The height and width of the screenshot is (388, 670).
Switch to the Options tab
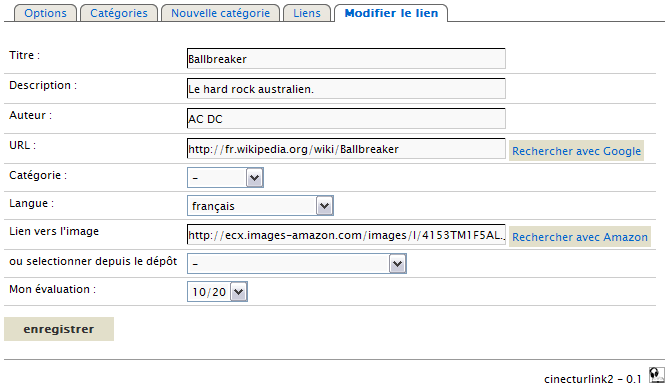[45, 13]
